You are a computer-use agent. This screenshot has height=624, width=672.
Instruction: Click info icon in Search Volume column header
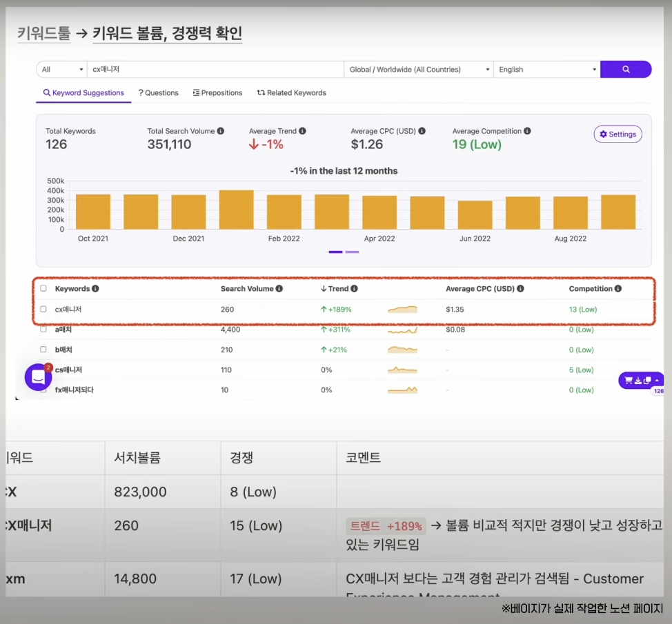pyautogui.click(x=279, y=289)
